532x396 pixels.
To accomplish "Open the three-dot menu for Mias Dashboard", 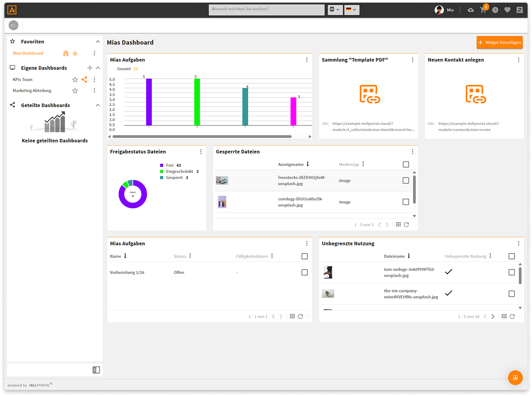I will [x=95, y=53].
